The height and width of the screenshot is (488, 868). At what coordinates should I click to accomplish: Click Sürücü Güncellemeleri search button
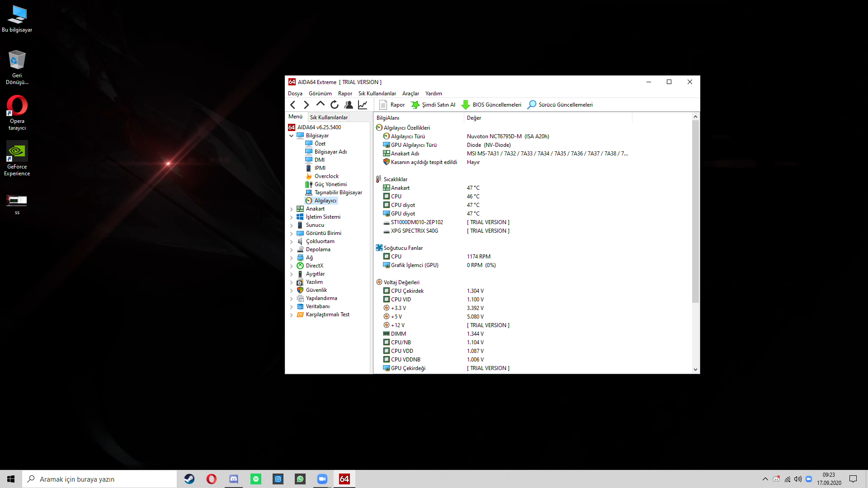coord(560,105)
